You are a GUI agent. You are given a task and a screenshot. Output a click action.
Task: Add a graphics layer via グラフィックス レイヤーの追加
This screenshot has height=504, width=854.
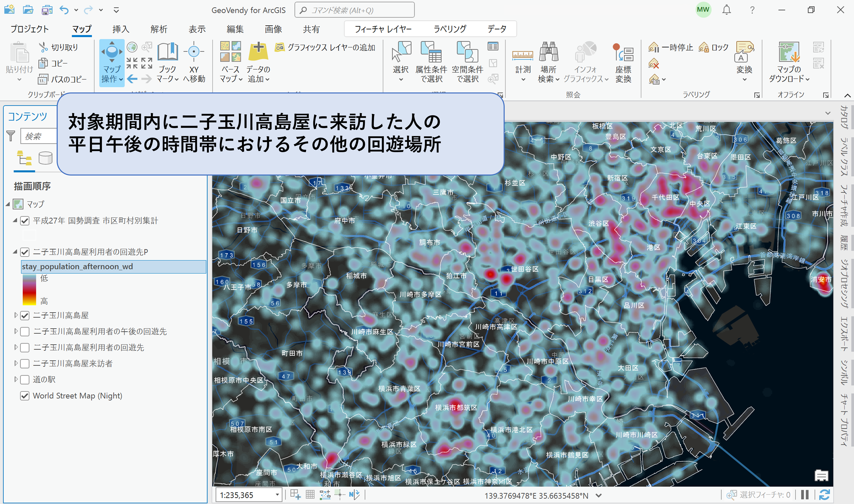click(x=325, y=47)
